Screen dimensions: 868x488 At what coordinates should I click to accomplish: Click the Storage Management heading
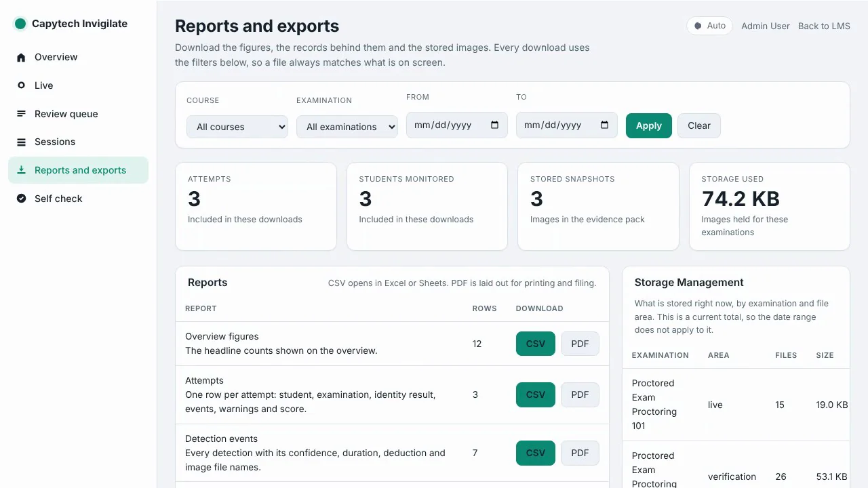coord(689,283)
